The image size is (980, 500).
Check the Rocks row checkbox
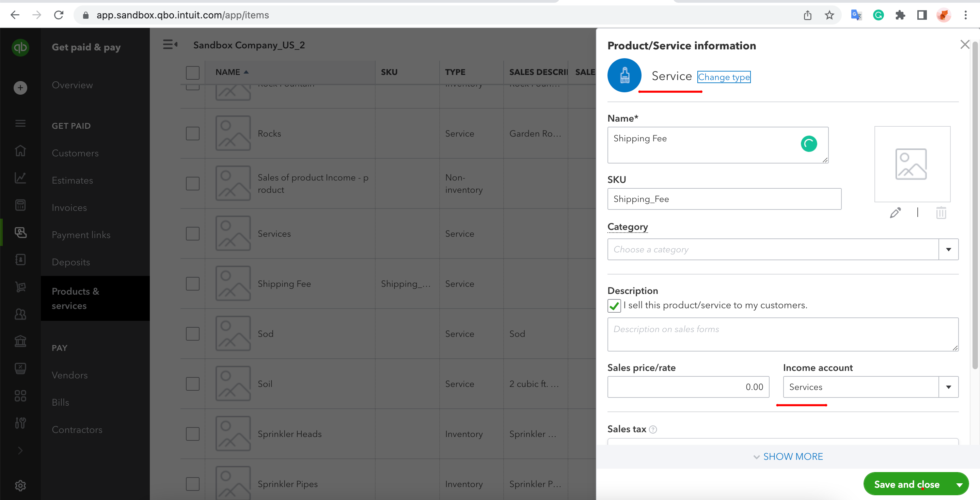coord(192,134)
